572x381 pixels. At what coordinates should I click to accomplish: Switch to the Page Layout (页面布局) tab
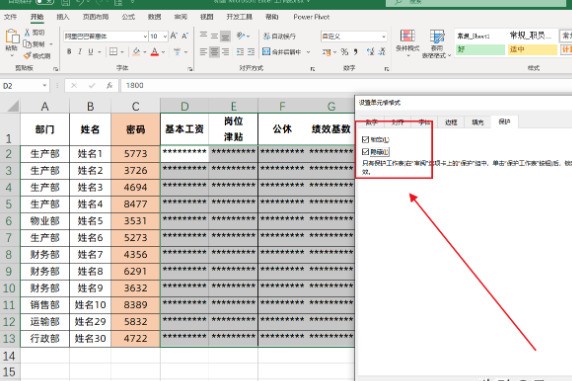96,17
